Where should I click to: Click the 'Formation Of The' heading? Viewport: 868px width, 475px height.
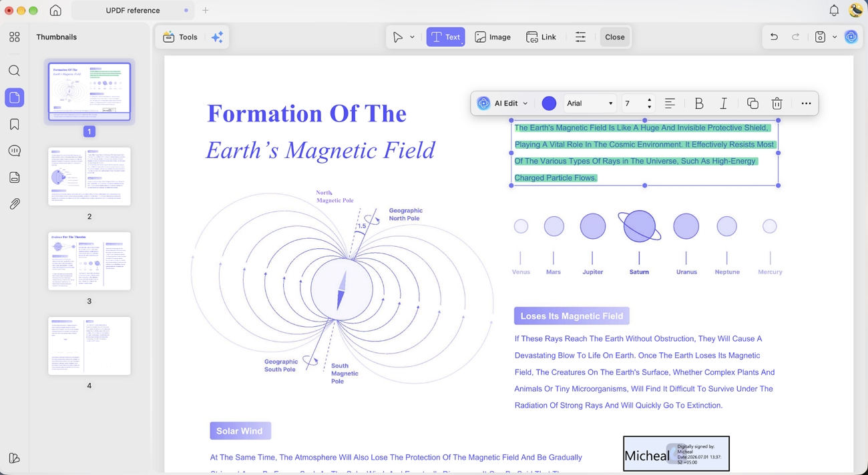pos(306,113)
